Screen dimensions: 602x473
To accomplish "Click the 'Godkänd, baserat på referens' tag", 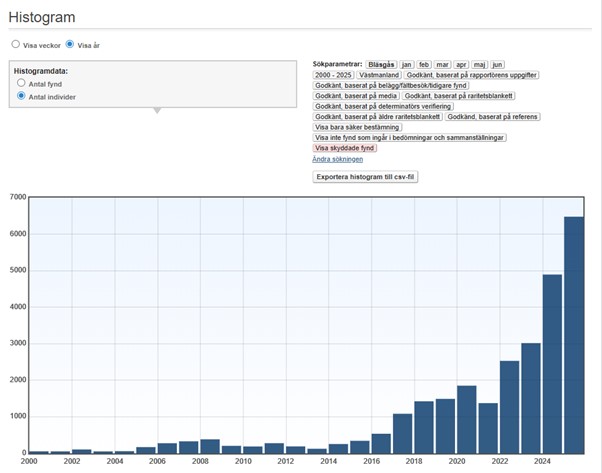I will pos(492,117).
